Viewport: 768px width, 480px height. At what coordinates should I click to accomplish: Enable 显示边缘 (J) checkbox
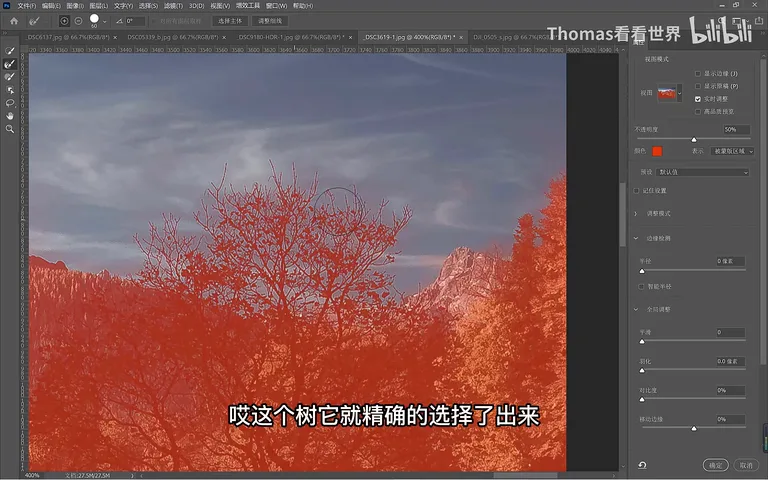click(x=697, y=73)
